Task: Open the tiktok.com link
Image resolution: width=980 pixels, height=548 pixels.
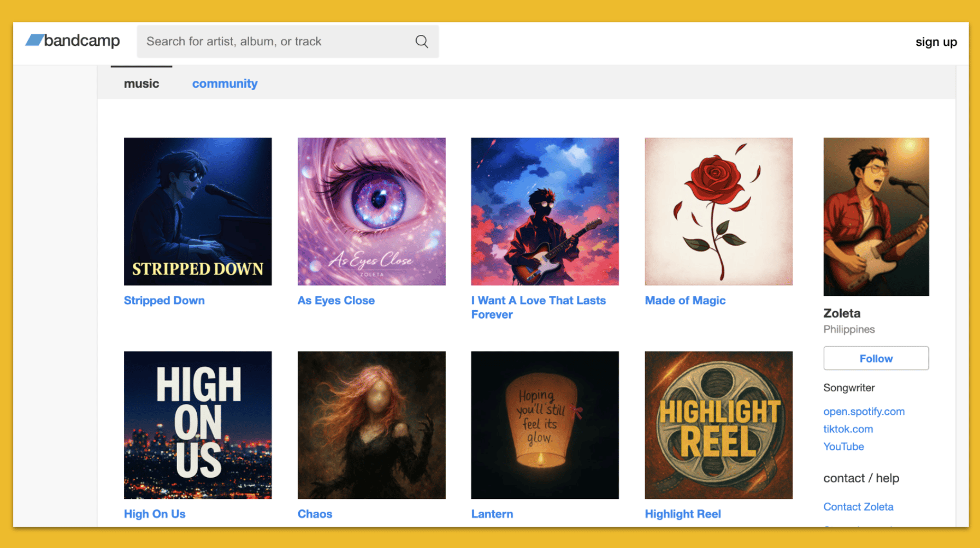Action: pos(848,429)
